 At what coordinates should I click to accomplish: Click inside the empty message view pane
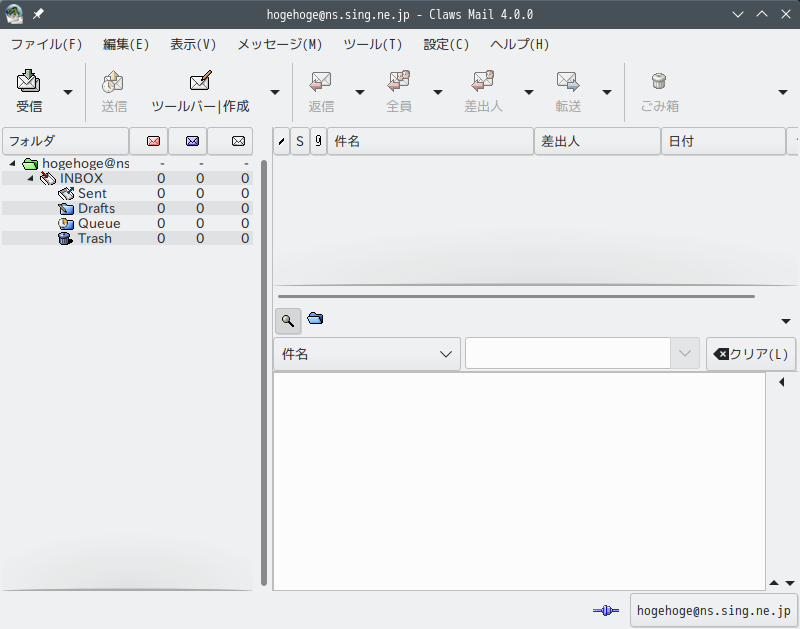click(519, 481)
